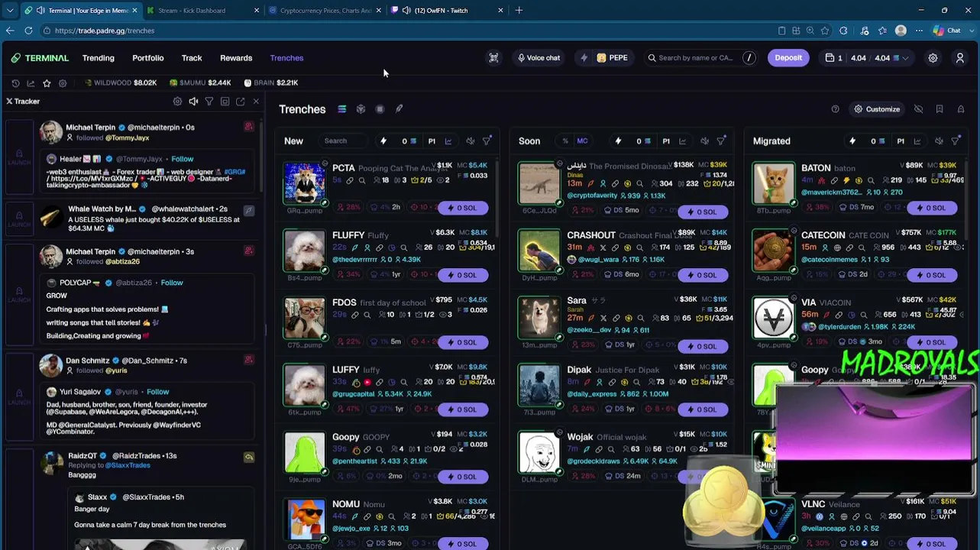Open the @cryptofaverity handle link
Viewport: 980px width, 550px height.
coord(592,196)
